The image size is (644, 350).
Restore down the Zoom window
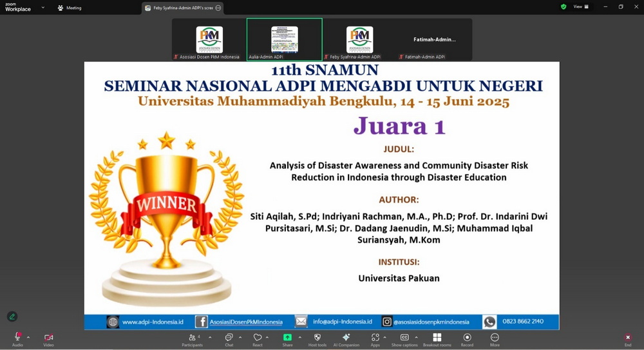point(621,6)
